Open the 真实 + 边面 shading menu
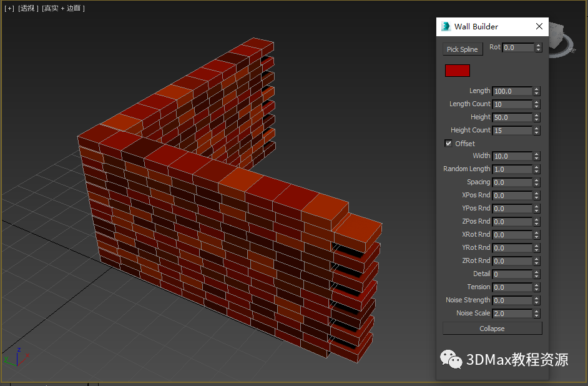Image resolution: width=588 pixels, height=386 pixels. point(63,8)
